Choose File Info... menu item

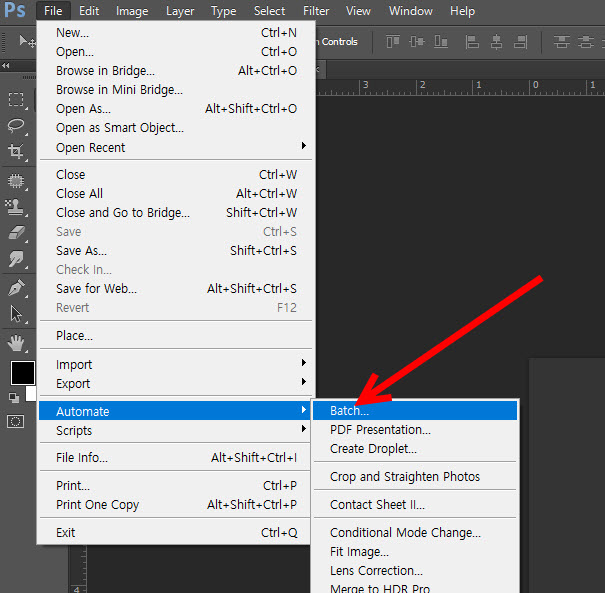[x=175, y=458]
